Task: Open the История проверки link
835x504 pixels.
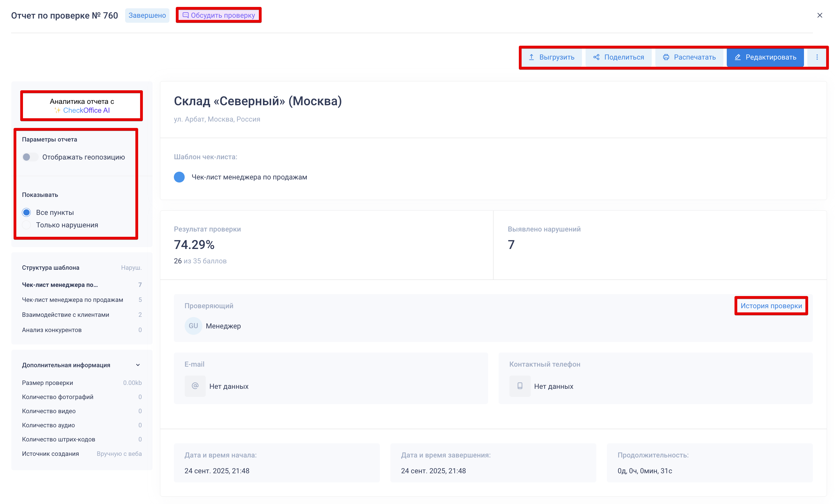Action: [771, 306]
